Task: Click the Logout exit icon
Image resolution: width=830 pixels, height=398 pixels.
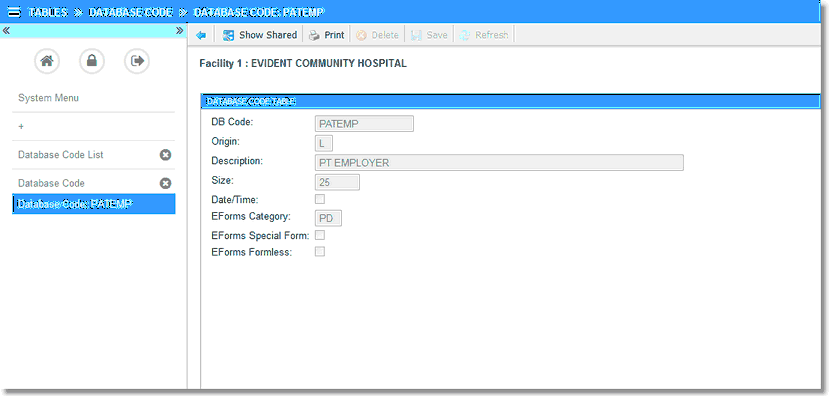Action: [137, 61]
